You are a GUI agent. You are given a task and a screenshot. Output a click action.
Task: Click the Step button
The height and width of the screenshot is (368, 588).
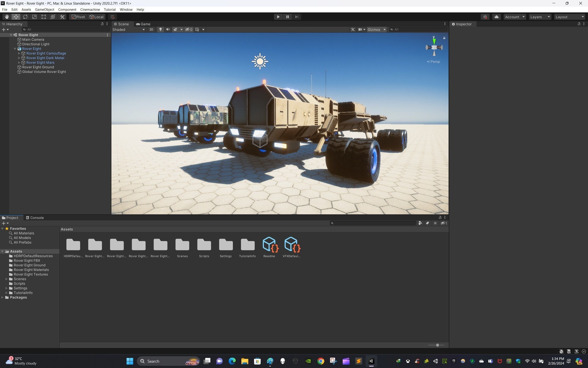(x=297, y=17)
